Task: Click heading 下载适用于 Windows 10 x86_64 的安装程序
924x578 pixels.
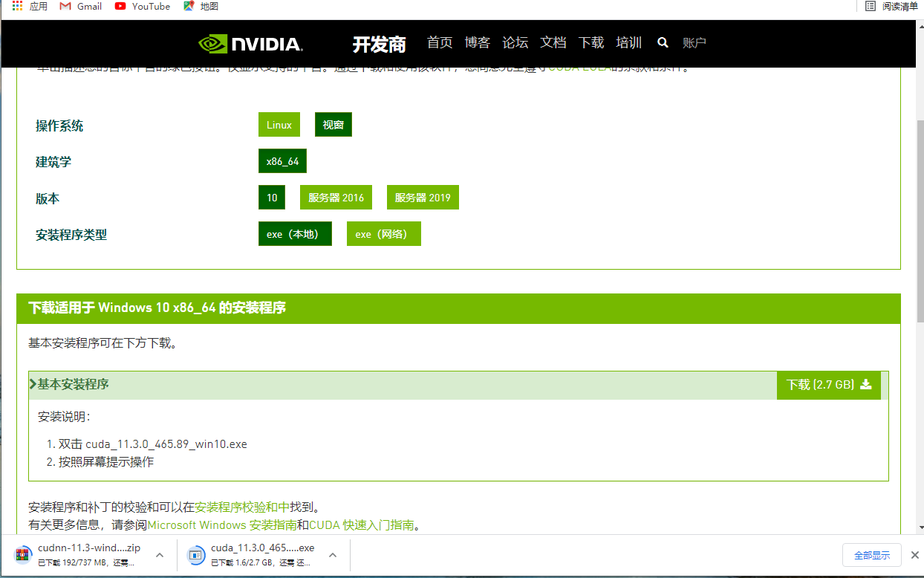Action: coord(157,308)
